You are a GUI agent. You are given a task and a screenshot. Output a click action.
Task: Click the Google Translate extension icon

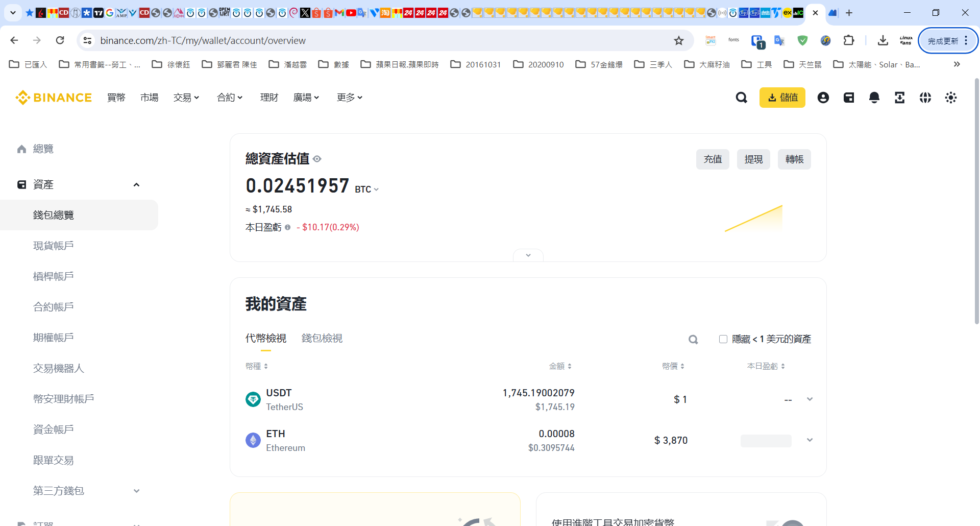[779, 40]
